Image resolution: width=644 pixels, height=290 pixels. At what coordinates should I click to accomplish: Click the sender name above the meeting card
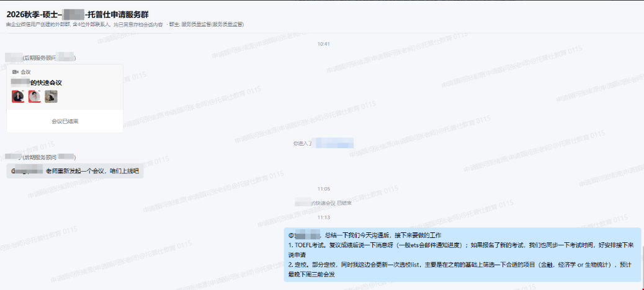pos(41,58)
